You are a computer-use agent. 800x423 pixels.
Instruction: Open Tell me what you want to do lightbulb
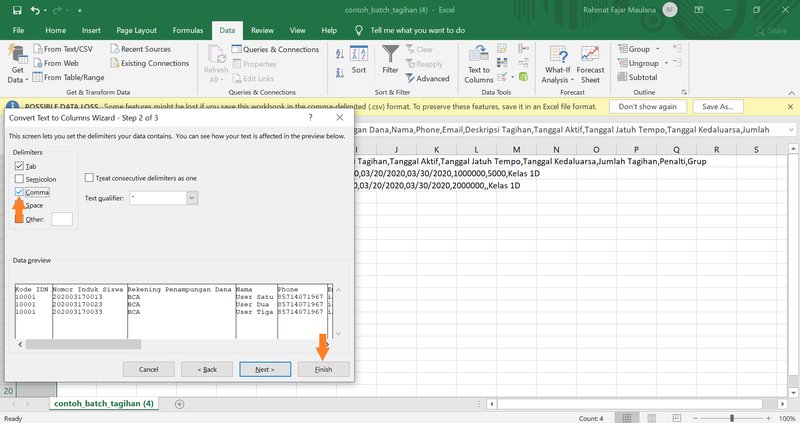coord(359,31)
